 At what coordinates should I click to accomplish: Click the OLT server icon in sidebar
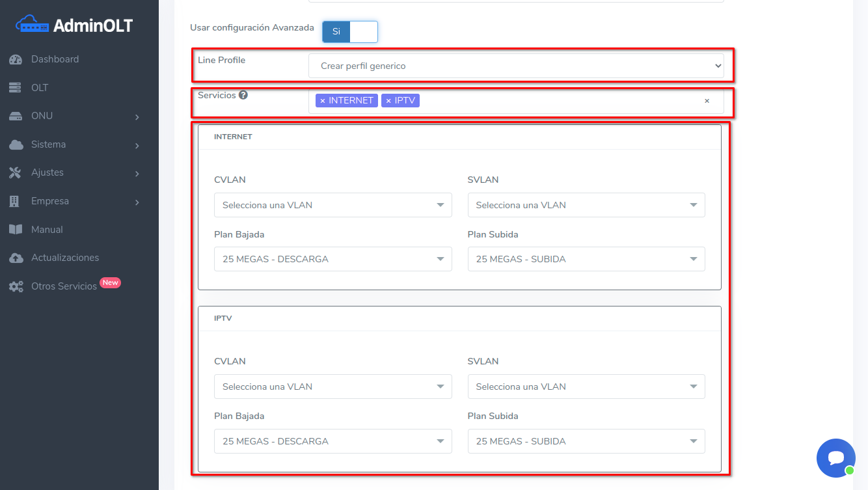pyautogui.click(x=16, y=88)
